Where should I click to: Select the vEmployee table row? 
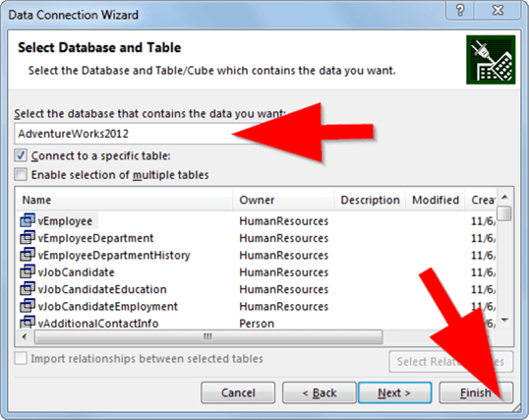click(x=256, y=220)
